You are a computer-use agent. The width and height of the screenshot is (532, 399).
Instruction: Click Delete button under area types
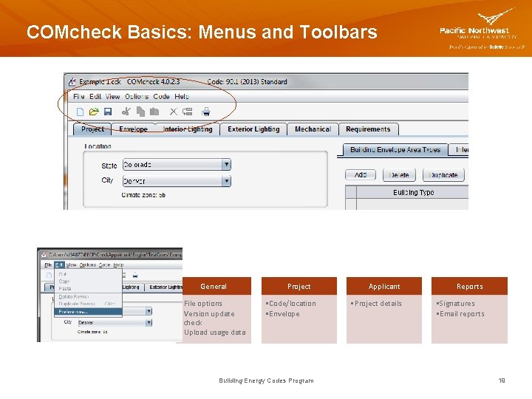pos(399,175)
